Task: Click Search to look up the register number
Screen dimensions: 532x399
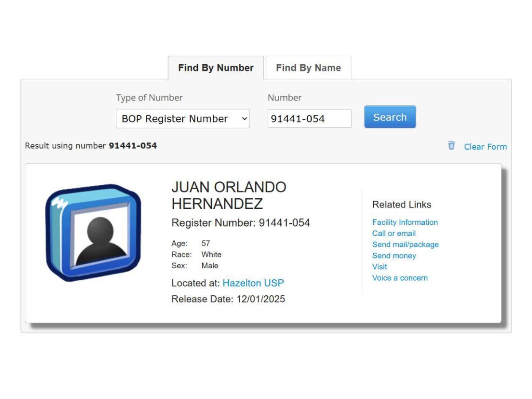Action: click(390, 117)
